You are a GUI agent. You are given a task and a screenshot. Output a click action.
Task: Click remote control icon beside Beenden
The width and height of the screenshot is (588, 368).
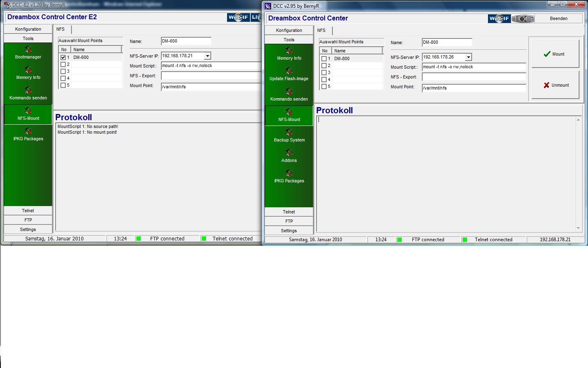(523, 18)
